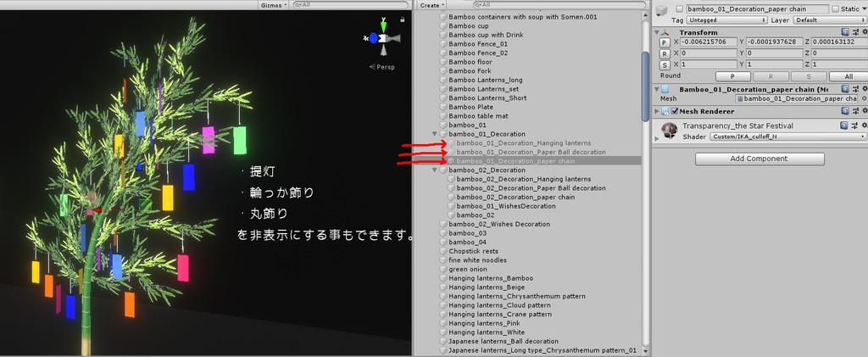The image size is (868, 357).
Task: Click the Add Component button
Action: tap(759, 159)
